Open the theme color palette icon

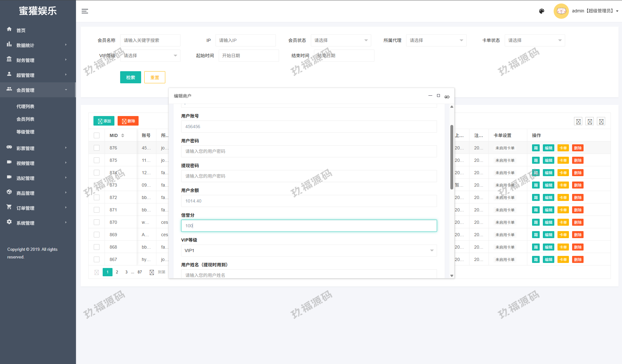point(542,11)
